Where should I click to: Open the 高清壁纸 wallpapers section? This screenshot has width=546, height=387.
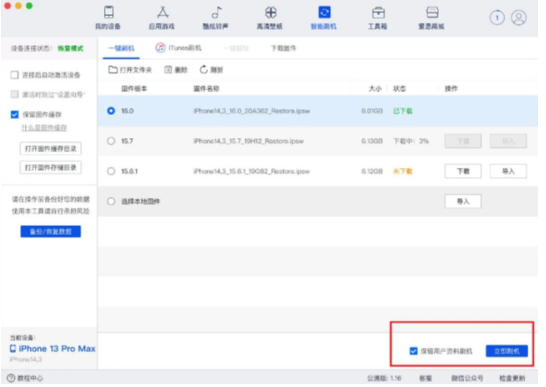click(271, 18)
